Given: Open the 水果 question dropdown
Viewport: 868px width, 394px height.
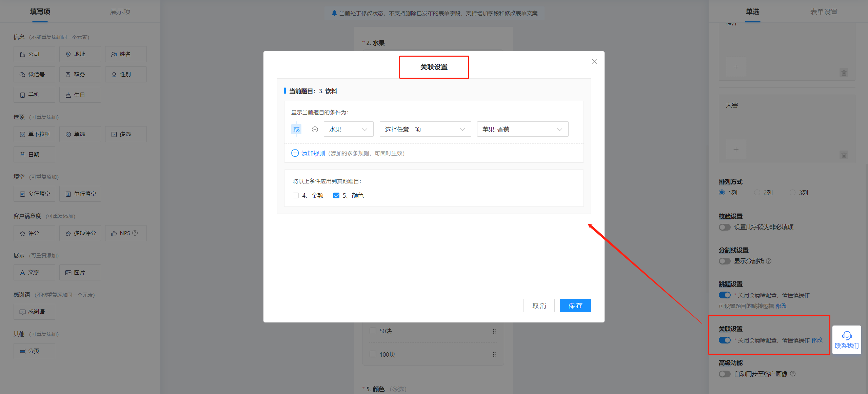Looking at the screenshot, I should click(x=349, y=129).
